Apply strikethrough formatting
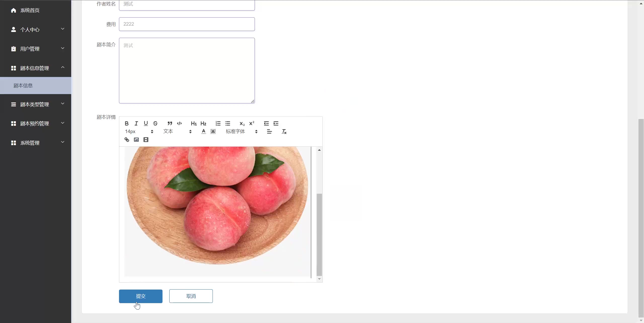 click(155, 124)
